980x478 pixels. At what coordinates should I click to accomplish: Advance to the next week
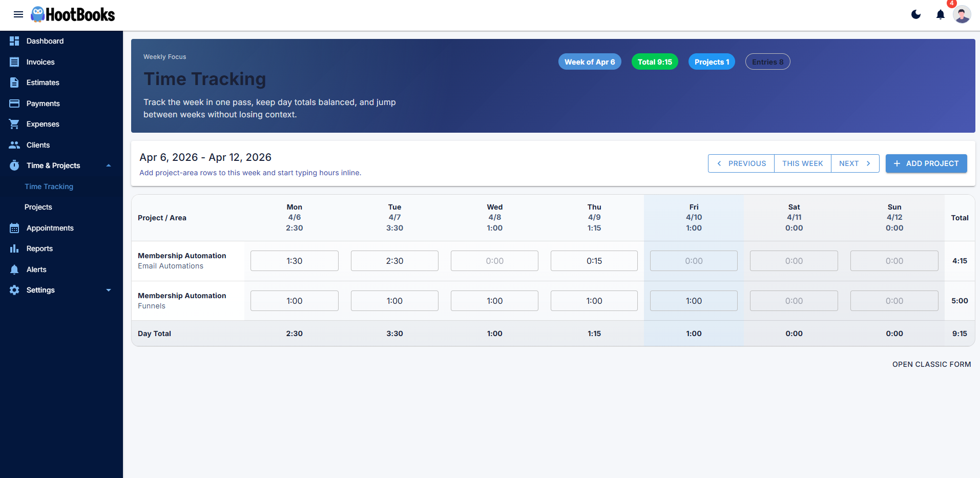pyautogui.click(x=855, y=163)
